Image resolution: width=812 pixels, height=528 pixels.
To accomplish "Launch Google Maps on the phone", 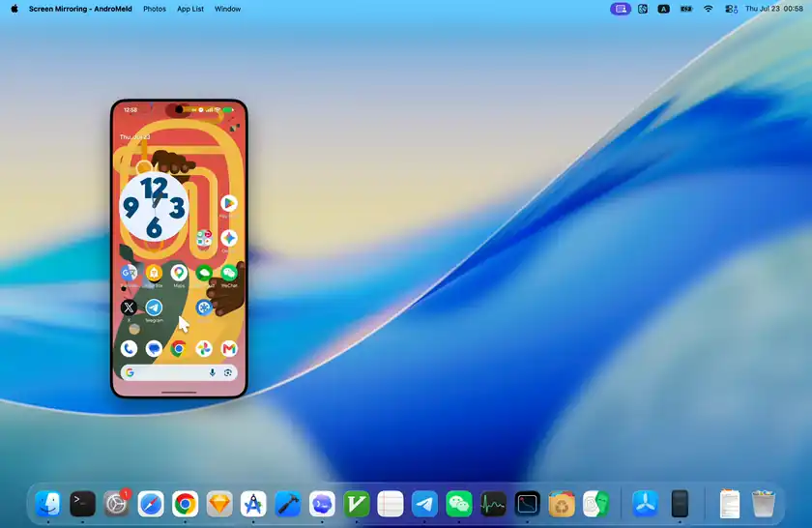I will pos(179,273).
